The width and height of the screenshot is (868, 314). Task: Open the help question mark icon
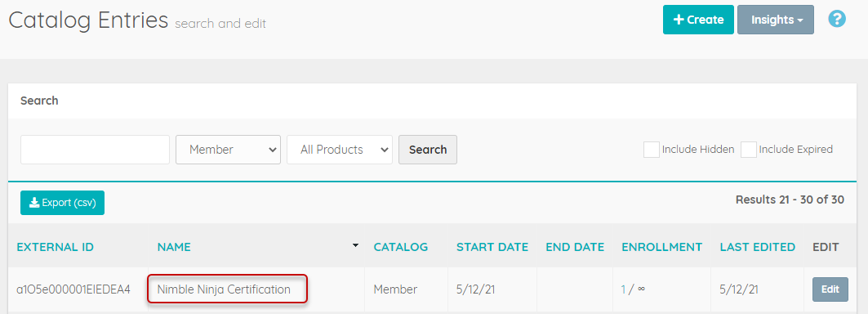tap(836, 20)
